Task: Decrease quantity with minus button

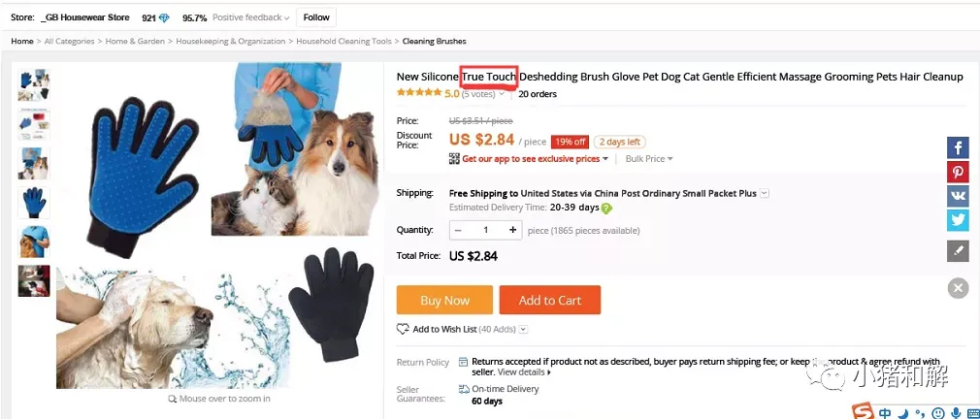Action: click(458, 230)
